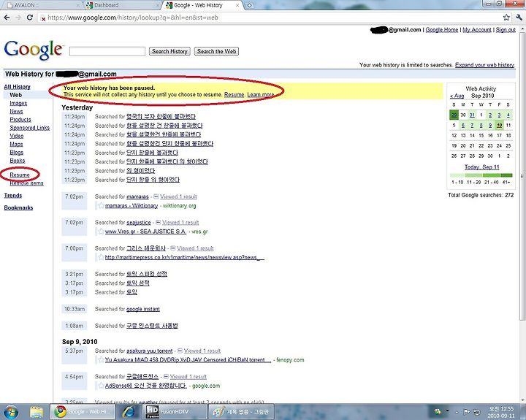Click Today, Sep 11 calendar link
The width and height of the screenshot is (526, 420).
[481, 167]
